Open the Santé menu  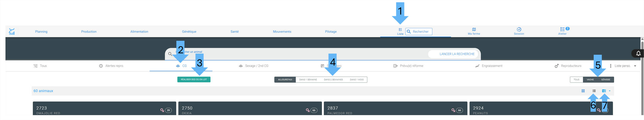235,32
